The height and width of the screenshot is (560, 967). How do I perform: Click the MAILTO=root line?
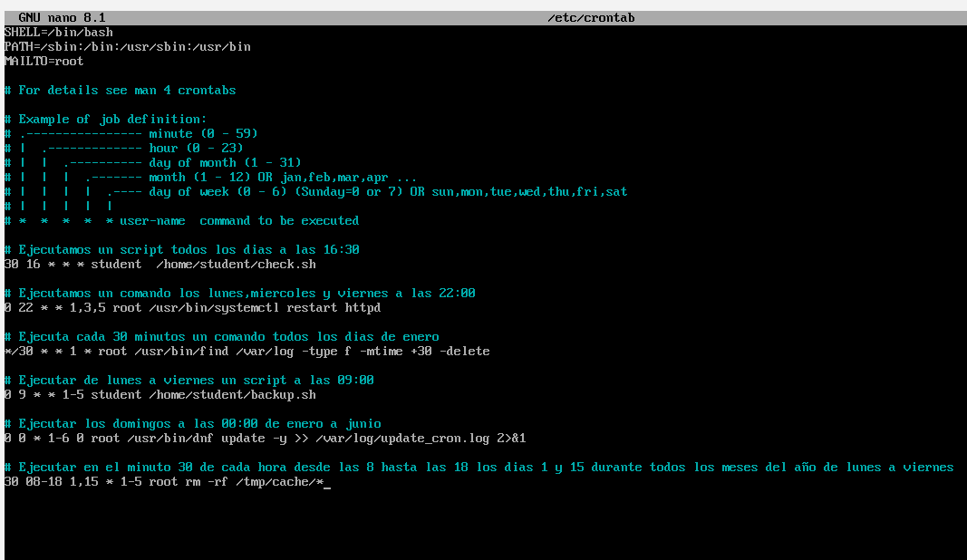[x=44, y=61]
